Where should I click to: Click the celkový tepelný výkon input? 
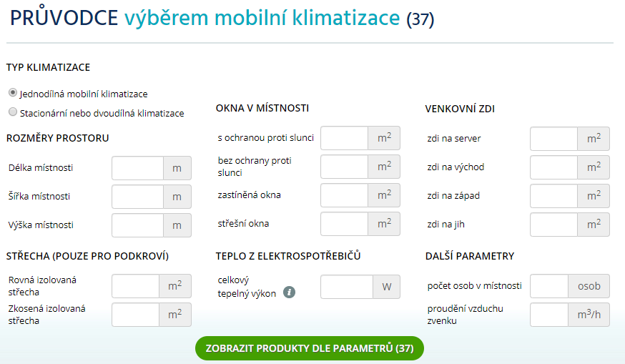point(347,287)
